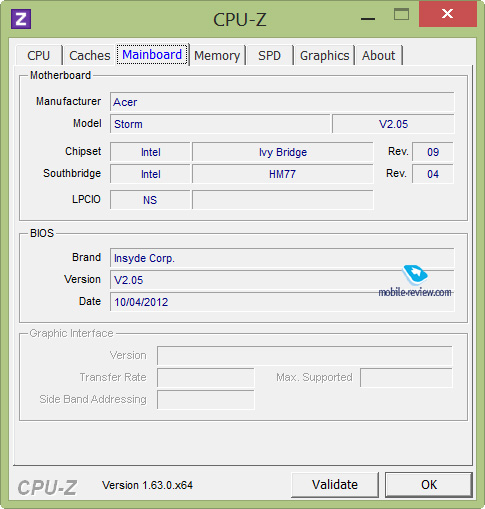
Task: Click the BIOS Brand field Insyde Corp.
Action: click(x=282, y=258)
